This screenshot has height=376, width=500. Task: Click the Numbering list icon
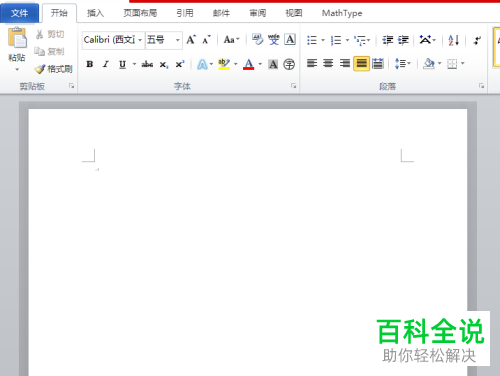point(336,40)
